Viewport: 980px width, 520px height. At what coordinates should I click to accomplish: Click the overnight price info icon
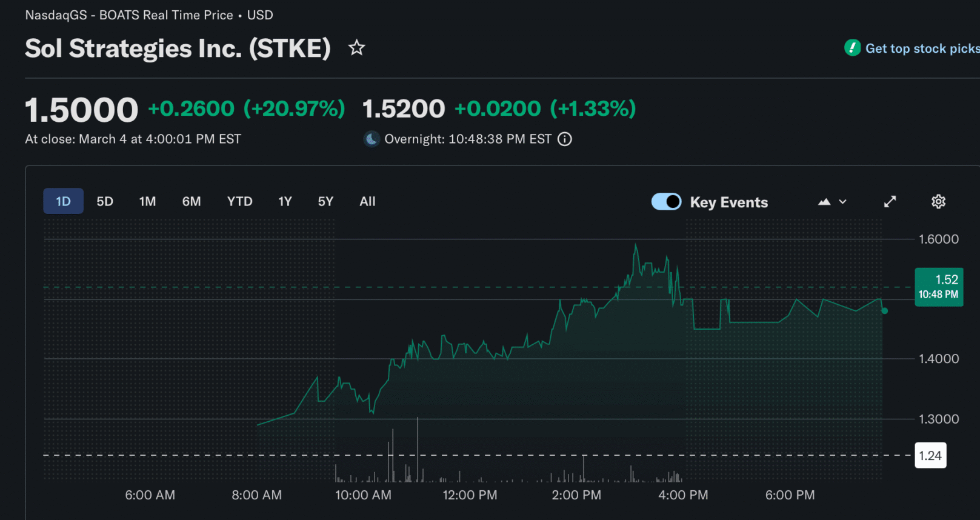(564, 139)
